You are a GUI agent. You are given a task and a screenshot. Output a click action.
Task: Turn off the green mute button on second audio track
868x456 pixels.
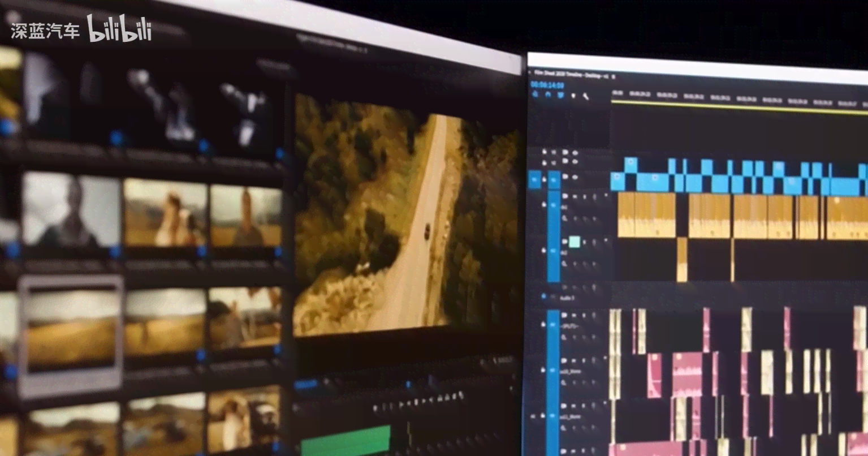(x=575, y=242)
